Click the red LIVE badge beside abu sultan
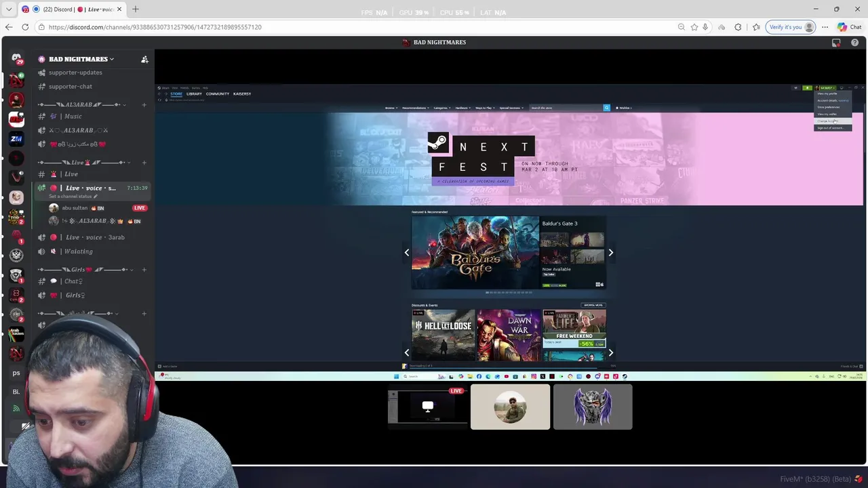 coord(140,208)
